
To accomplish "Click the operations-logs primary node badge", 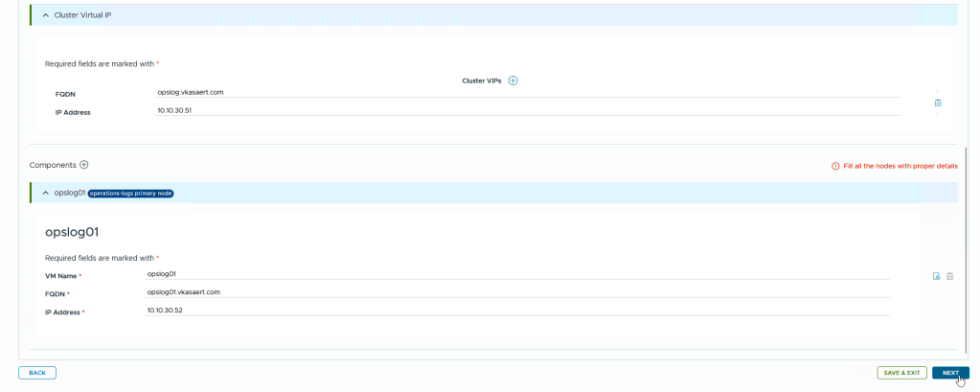I will (130, 193).
